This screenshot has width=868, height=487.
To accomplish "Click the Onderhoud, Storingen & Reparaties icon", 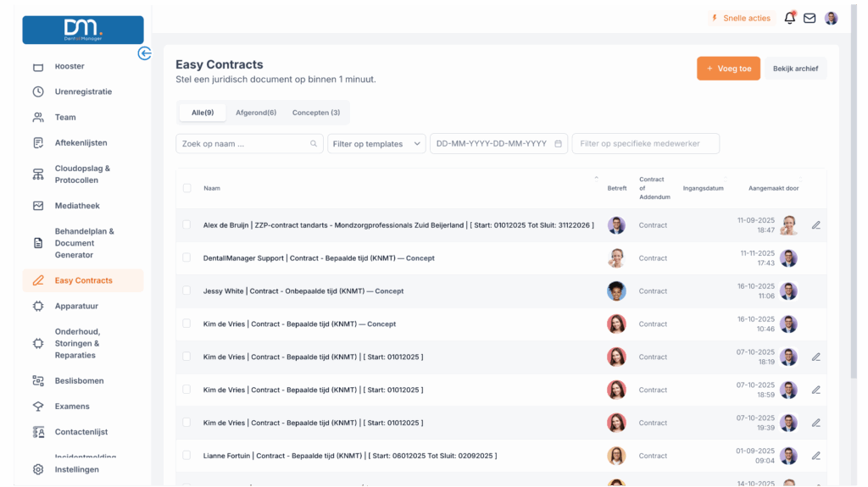I will click(x=38, y=344).
